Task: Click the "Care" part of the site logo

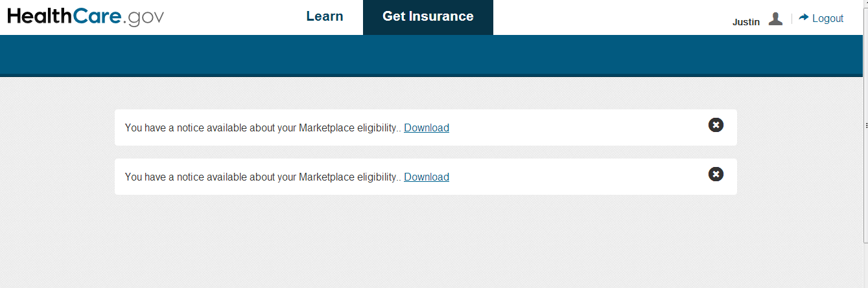Action: pyautogui.click(x=97, y=17)
